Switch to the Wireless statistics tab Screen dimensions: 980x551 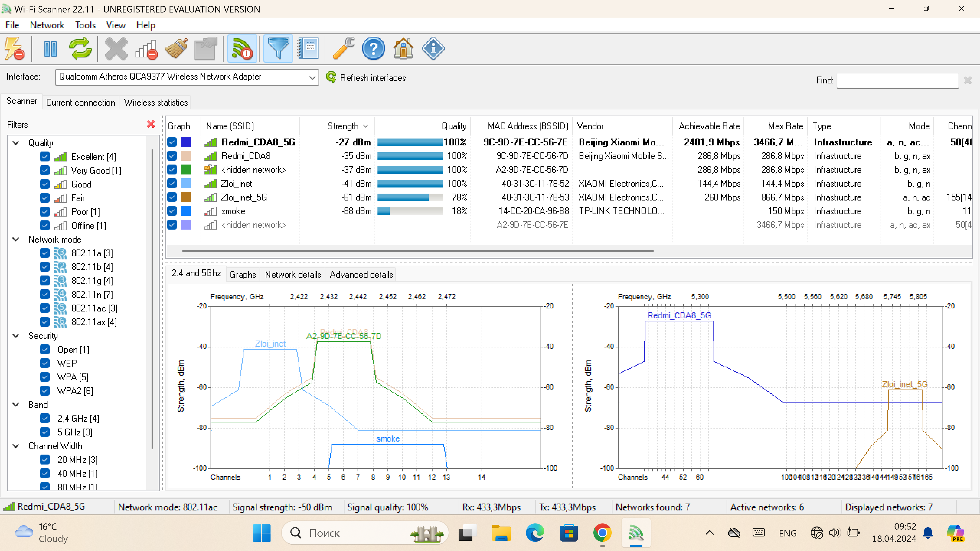156,102
